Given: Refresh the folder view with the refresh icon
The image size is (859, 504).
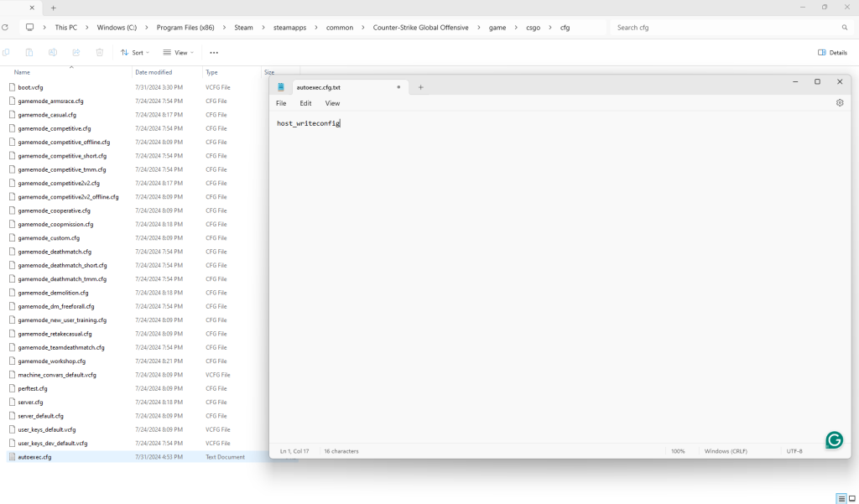Looking at the screenshot, I should 6,27.
